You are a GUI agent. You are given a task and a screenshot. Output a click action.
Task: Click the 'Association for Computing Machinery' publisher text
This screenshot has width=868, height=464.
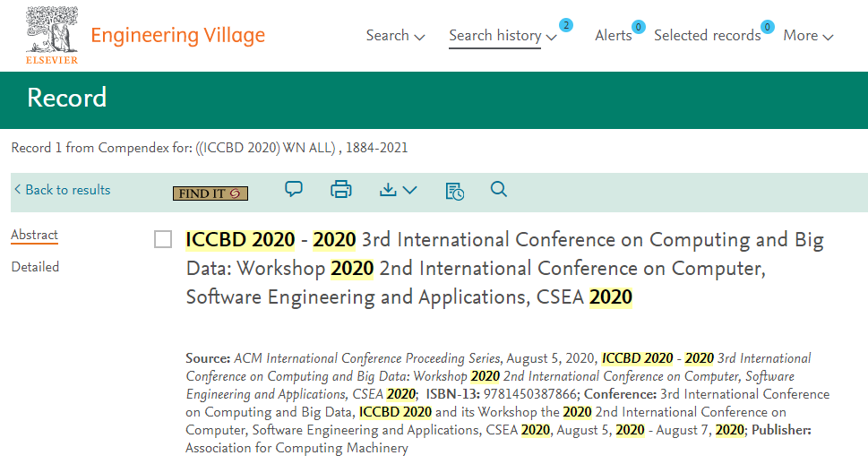(x=296, y=448)
